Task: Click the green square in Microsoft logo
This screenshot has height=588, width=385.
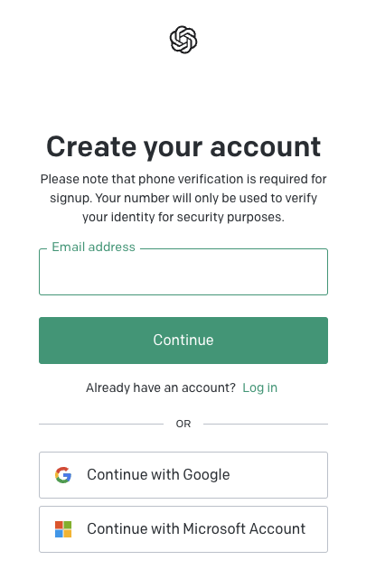Action: click(x=68, y=525)
